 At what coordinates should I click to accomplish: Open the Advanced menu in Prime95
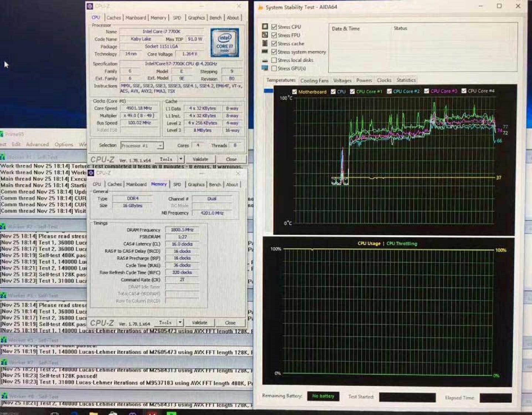tap(37, 144)
